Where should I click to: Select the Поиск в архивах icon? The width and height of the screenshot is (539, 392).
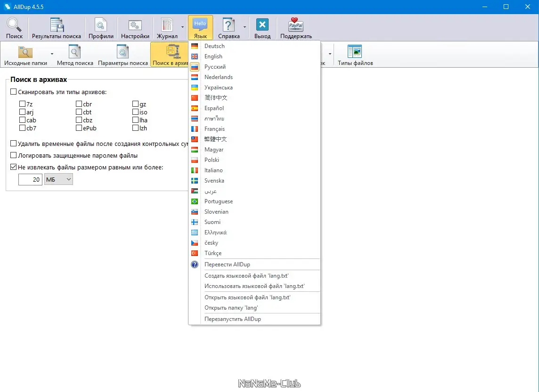tap(172, 52)
